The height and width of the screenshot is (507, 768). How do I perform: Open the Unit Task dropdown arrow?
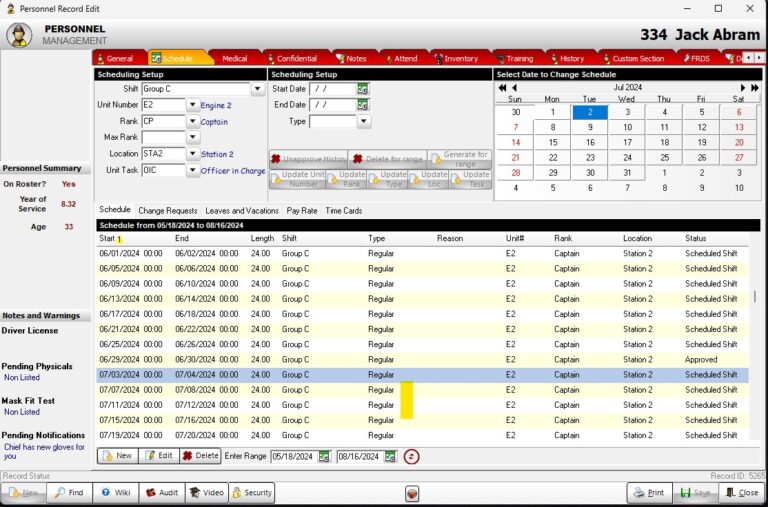pyautogui.click(x=193, y=170)
